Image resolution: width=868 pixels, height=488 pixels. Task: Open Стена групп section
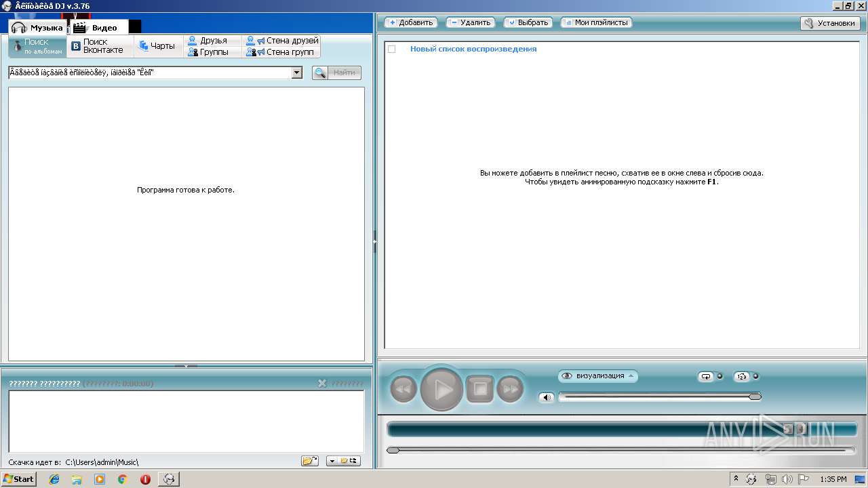(281, 52)
